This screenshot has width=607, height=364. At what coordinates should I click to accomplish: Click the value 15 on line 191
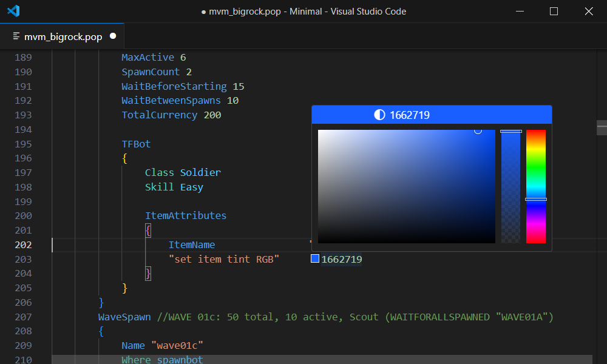239,86
